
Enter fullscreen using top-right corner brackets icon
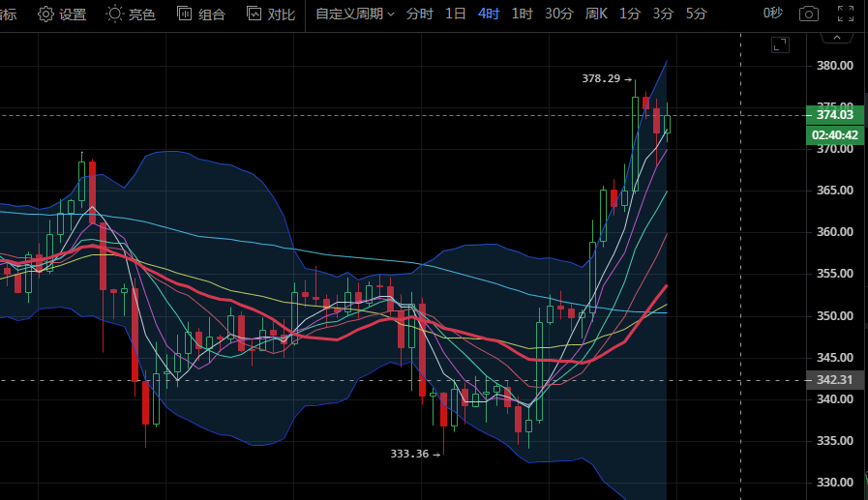845,14
